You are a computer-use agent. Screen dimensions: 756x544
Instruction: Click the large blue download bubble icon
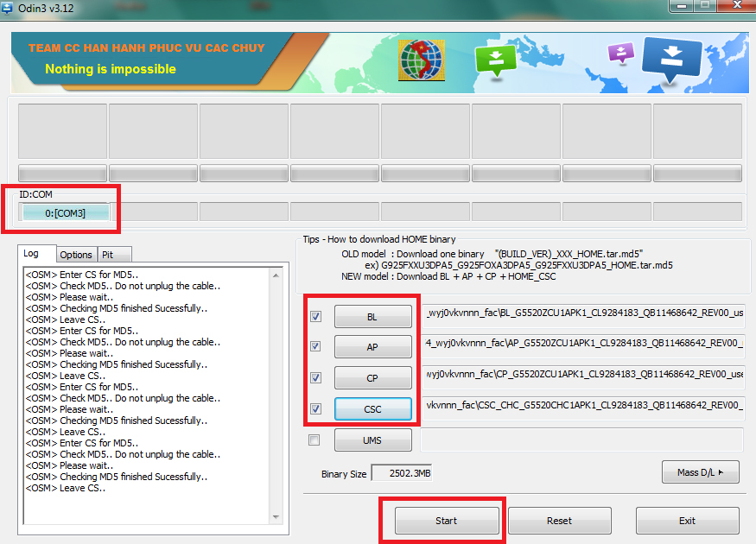[671, 60]
